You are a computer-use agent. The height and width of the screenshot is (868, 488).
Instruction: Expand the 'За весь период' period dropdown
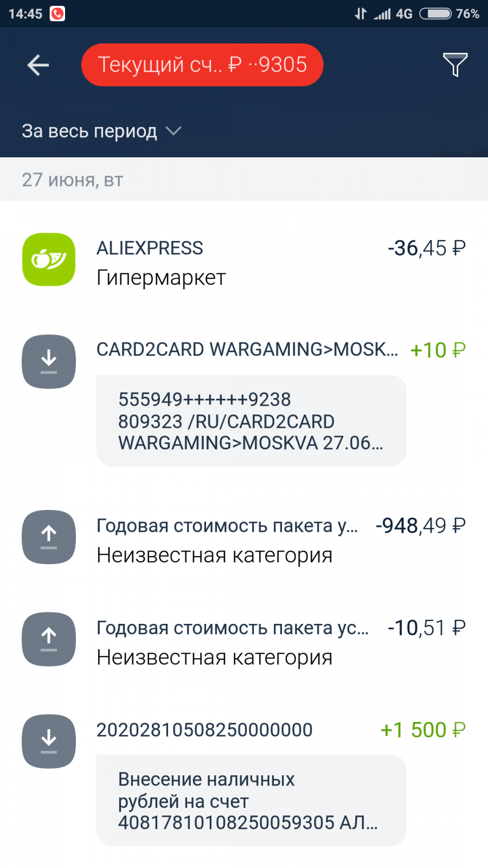[x=89, y=131]
